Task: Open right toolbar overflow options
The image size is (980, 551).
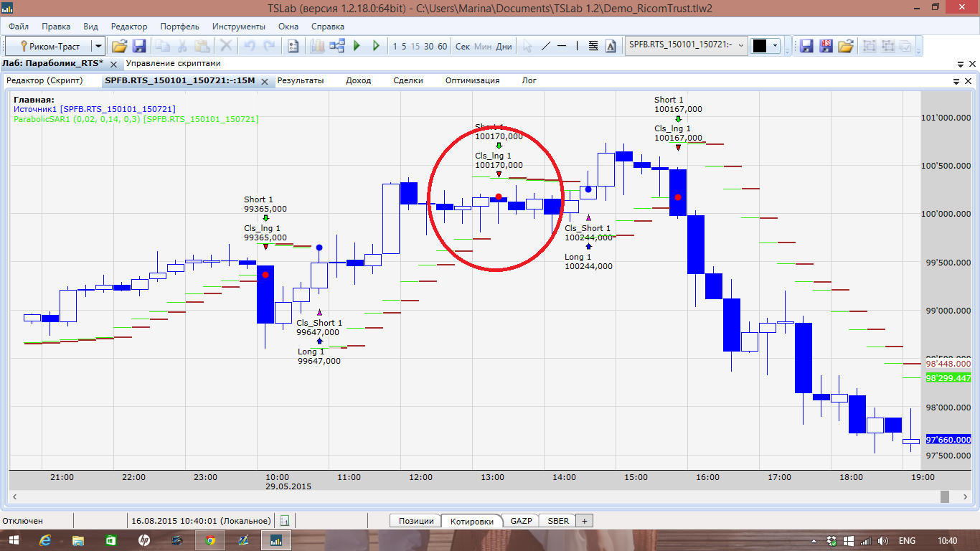Action: coord(919,50)
